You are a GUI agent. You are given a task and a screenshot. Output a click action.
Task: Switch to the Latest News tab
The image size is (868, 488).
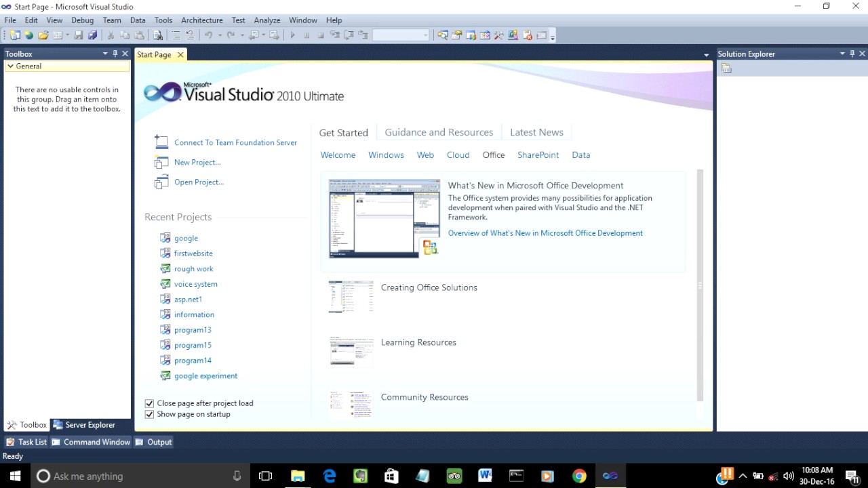(536, 132)
